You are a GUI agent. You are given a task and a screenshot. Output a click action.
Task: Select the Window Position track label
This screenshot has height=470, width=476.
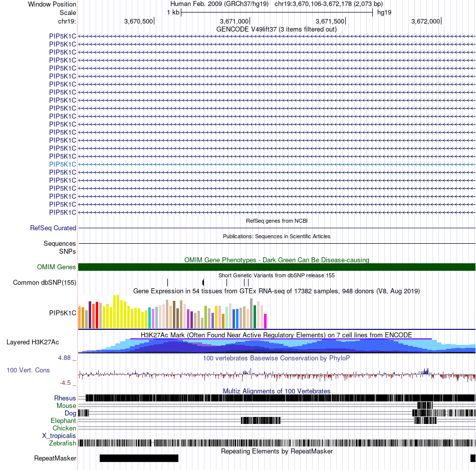pyautogui.click(x=52, y=4)
